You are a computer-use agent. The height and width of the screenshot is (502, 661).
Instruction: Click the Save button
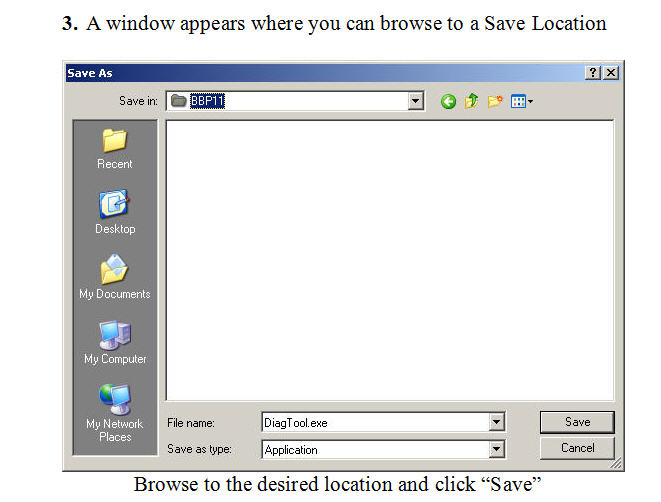coord(577,422)
